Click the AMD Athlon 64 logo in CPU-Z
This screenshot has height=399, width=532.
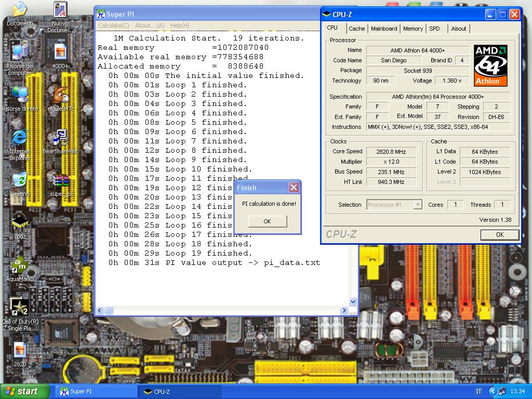pos(490,65)
